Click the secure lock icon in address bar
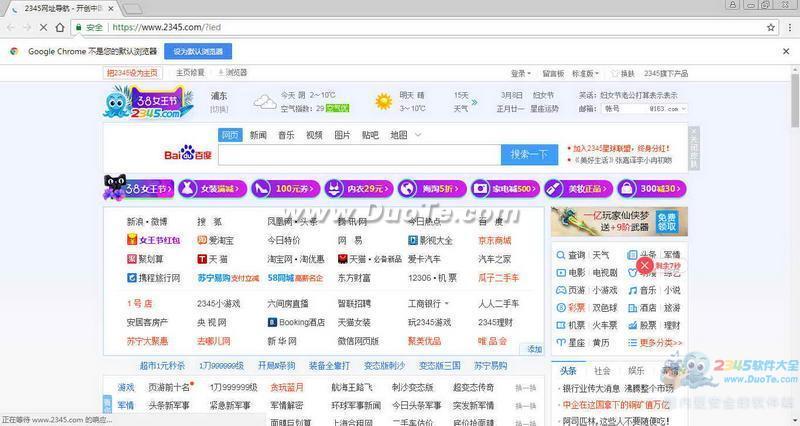Image resolution: width=800 pixels, height=426 pixels. [x=79, y=28]
